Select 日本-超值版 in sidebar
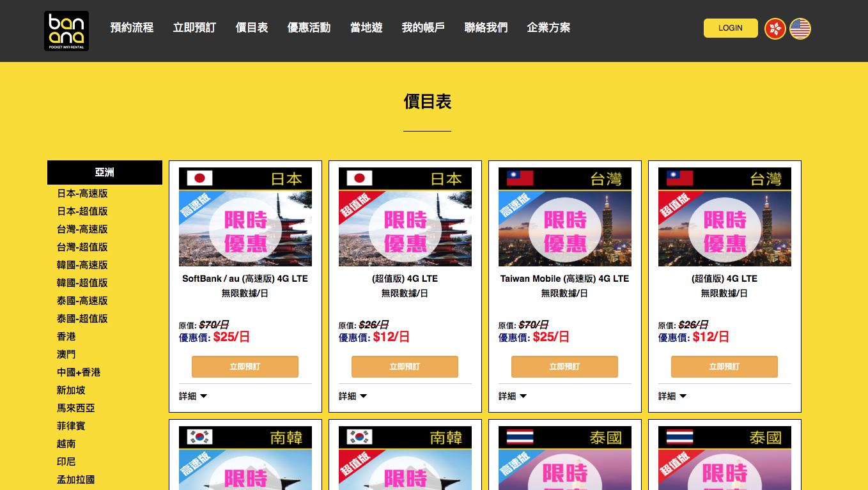 click(x=82, y=211)
